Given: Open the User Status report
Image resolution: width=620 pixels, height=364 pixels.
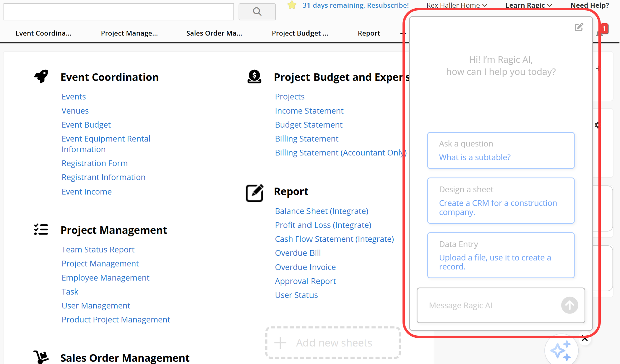Looking at the screenshot, I should [296, 295].
